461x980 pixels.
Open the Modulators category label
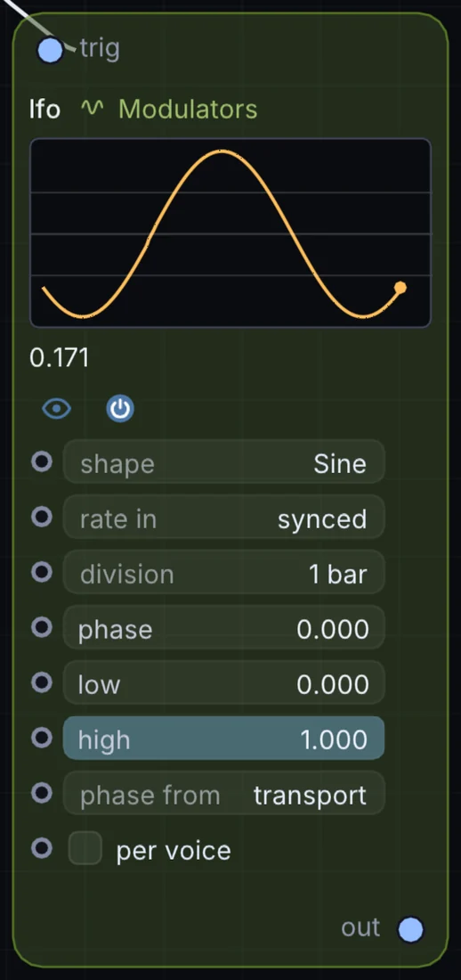tap(188, 110)
